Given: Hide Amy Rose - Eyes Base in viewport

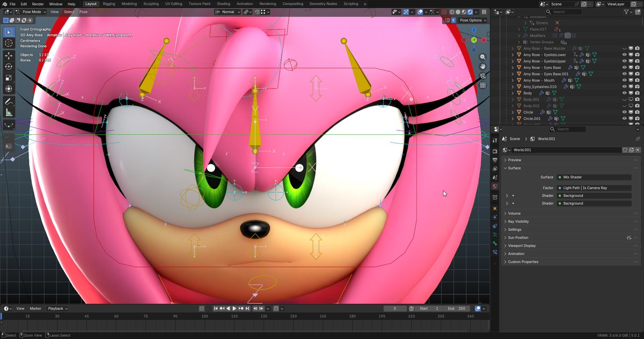Looking at the screenshot, I should (624, 68).
